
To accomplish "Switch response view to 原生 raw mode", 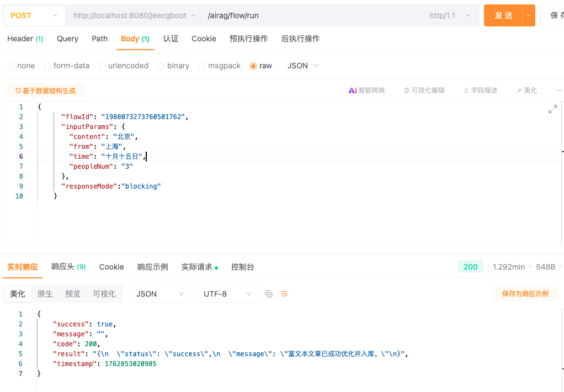I will (x=45, y=294).
